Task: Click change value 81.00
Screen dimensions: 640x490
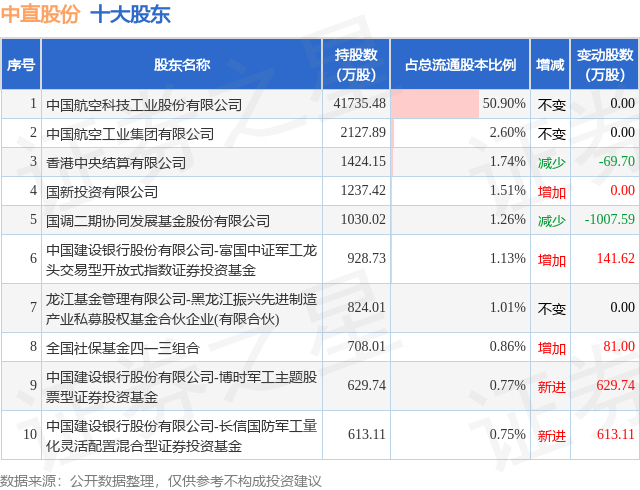Action: pos(619,347)
